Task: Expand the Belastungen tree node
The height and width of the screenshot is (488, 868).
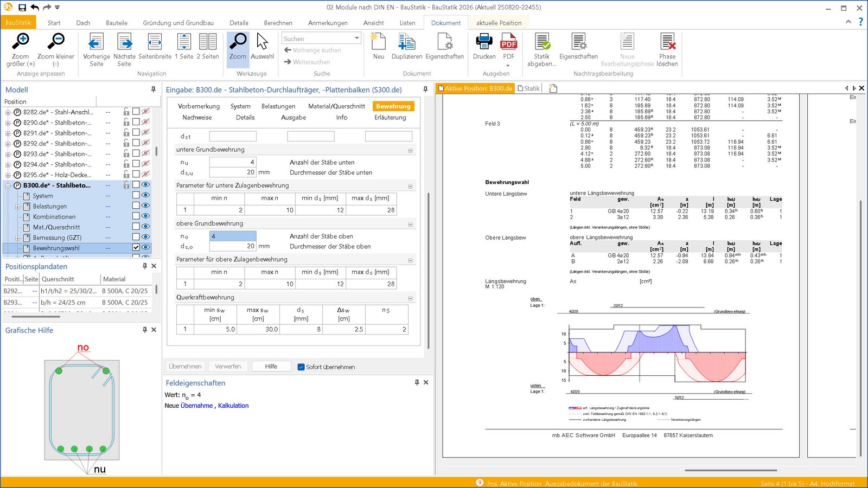Action: click(17, 207)
